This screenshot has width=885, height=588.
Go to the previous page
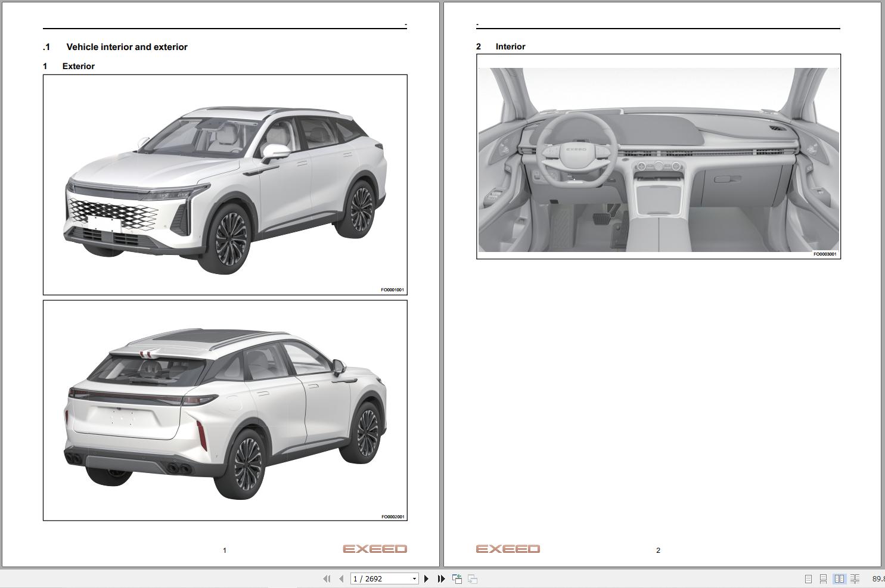tap(340, 578)
